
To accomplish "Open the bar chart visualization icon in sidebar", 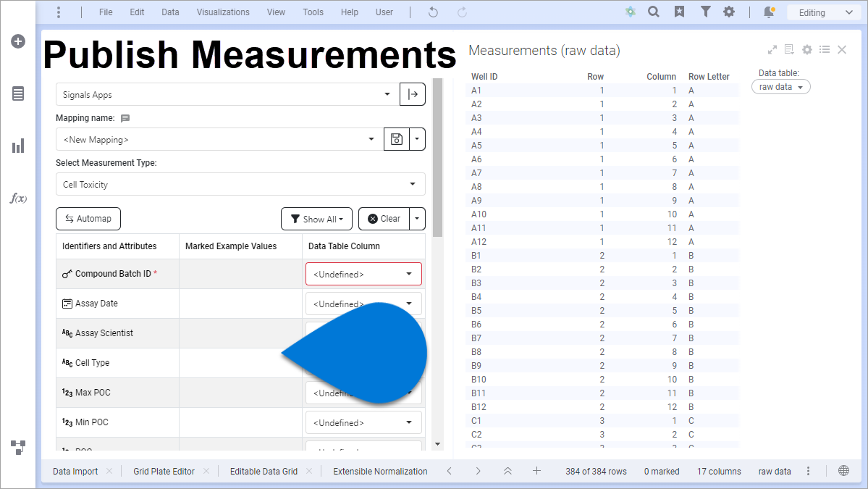I will pyautogui.click(x=18, y=146).
